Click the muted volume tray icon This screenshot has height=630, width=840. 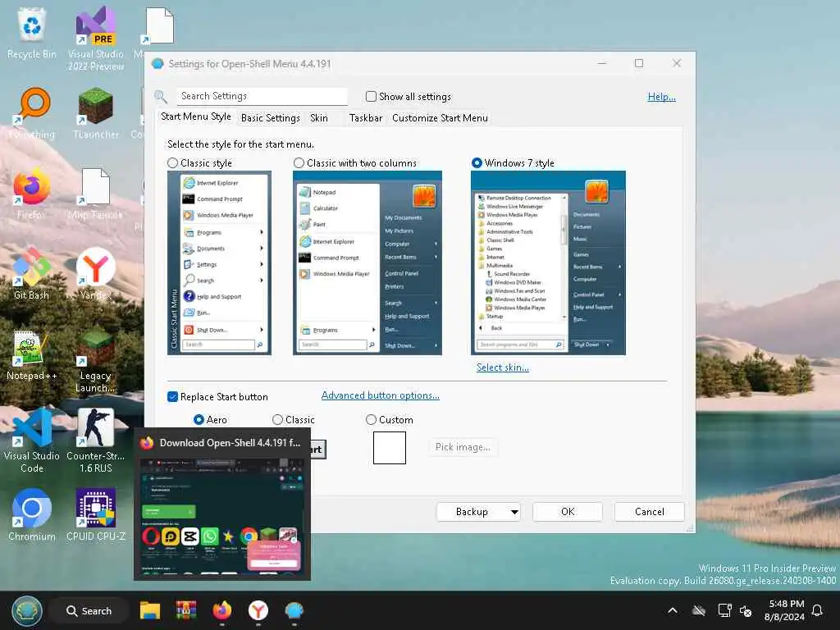pos(746,610)
